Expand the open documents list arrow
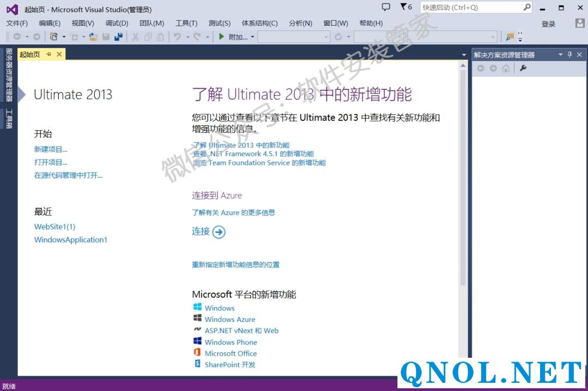 [464, 55]
